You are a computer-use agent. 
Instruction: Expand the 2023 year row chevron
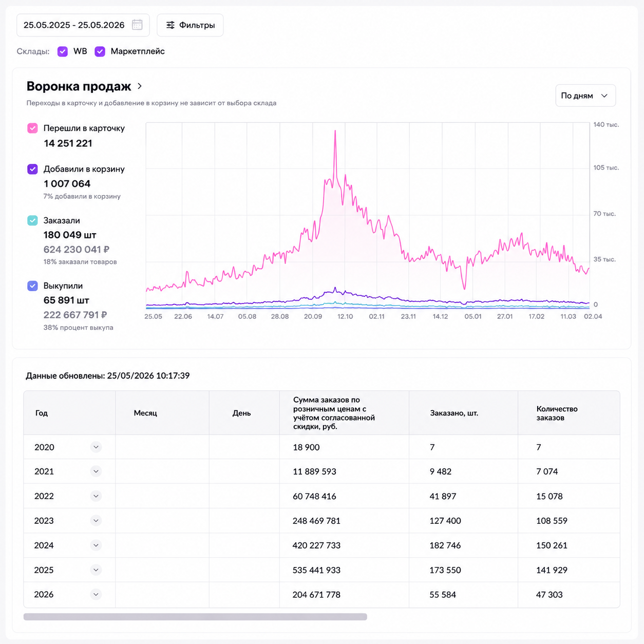(96, 520)
